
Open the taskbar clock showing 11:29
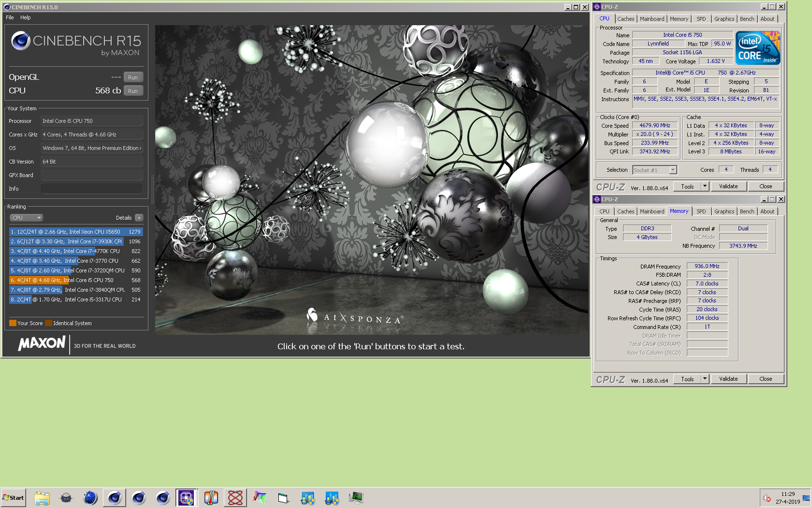pos(788,498)
